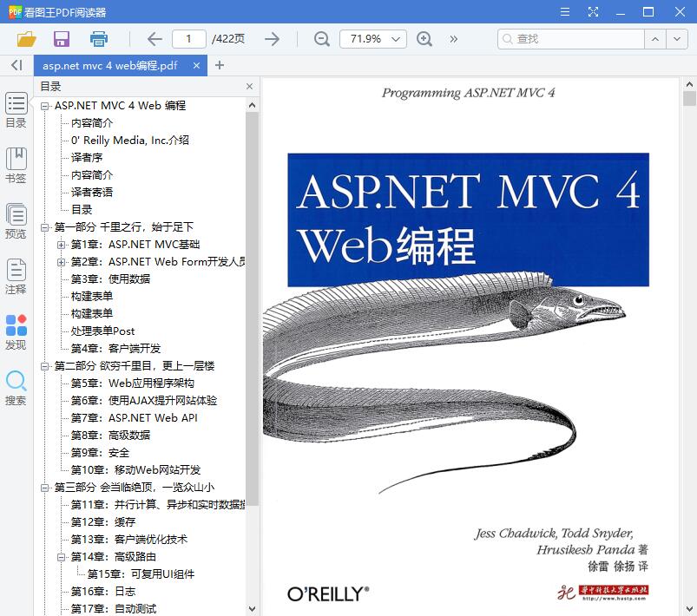Open the 预览 thumbnails preview panel
This screenshot has height=616, width=697.
pyautogui.click(x=16, y=221)
